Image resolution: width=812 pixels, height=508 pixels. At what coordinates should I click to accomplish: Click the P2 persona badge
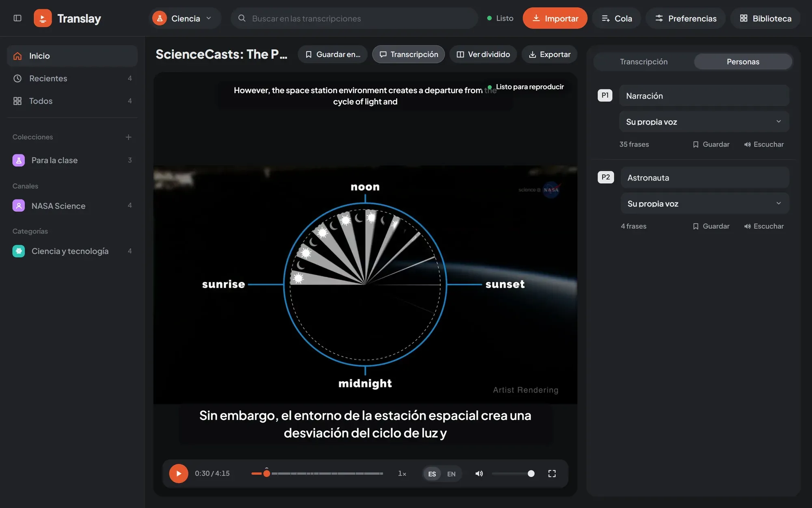(x=606, y=177)
